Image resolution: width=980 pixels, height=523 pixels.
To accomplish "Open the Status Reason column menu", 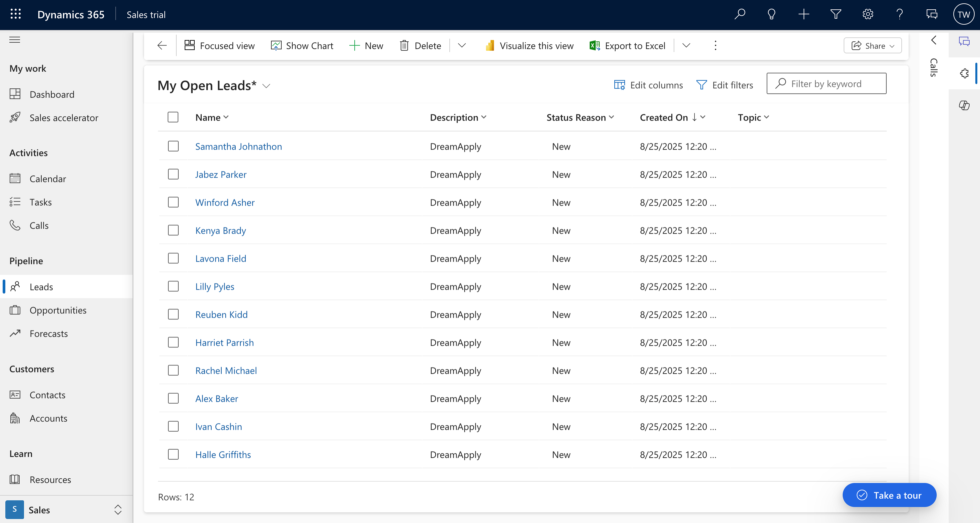I will pyautogui.click(x=580, y=117).
